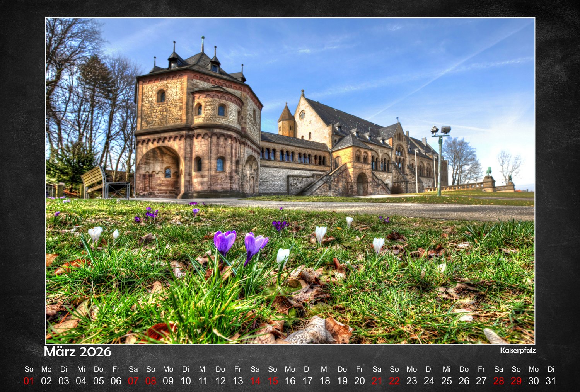Select red date 29 in the calendar row
This screenshot has width=580, height=392.
click(516, 381)
